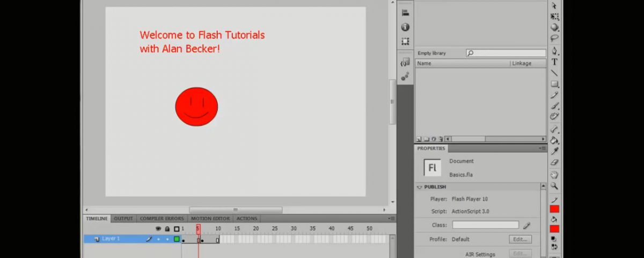The image size is (644, 258).
Task: Click the stage vertical scrollbar thumb
Action: (393, 102)
